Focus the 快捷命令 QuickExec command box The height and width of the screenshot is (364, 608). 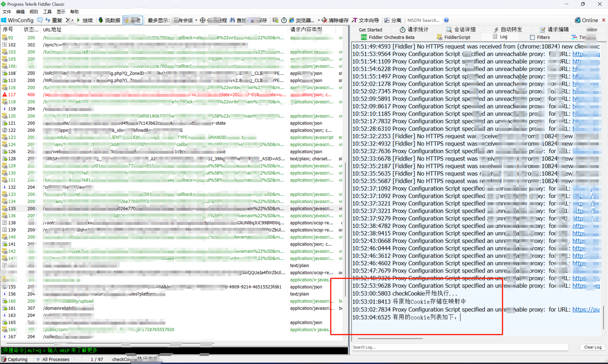[174, 350]
